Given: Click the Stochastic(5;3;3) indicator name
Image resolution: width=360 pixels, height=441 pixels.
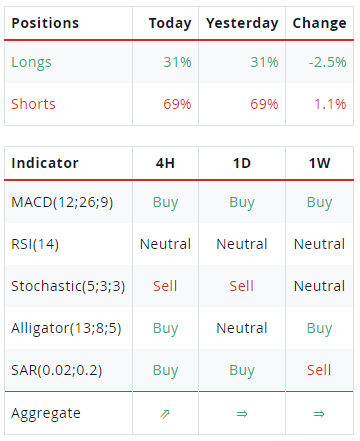Looking at the screenshot, I should [x=68, y=286].
